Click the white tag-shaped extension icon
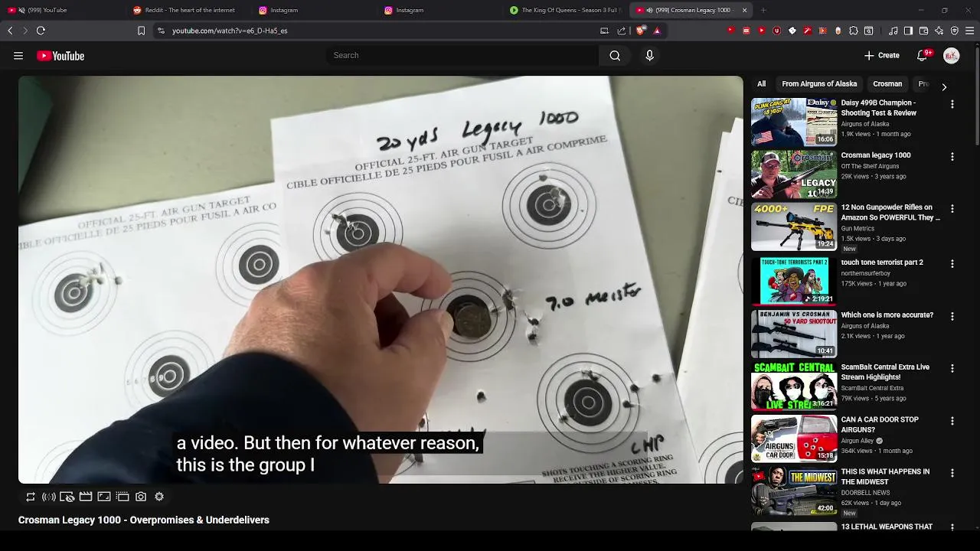The image size is (980, 551). 792,31
